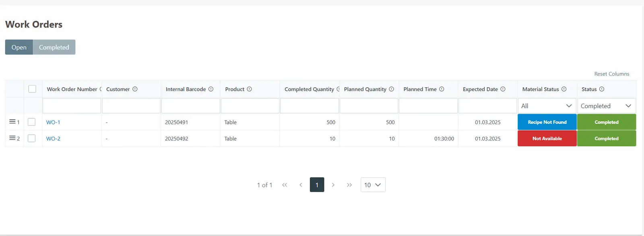Click planned time value 01:30:00
The image size is (644, 236).
tap(444, 139)
